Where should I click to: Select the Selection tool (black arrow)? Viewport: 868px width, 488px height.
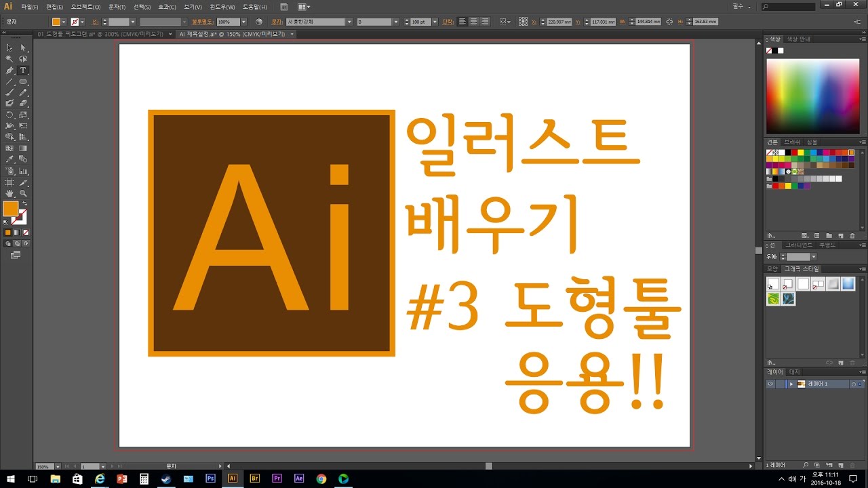pos(9,48)
